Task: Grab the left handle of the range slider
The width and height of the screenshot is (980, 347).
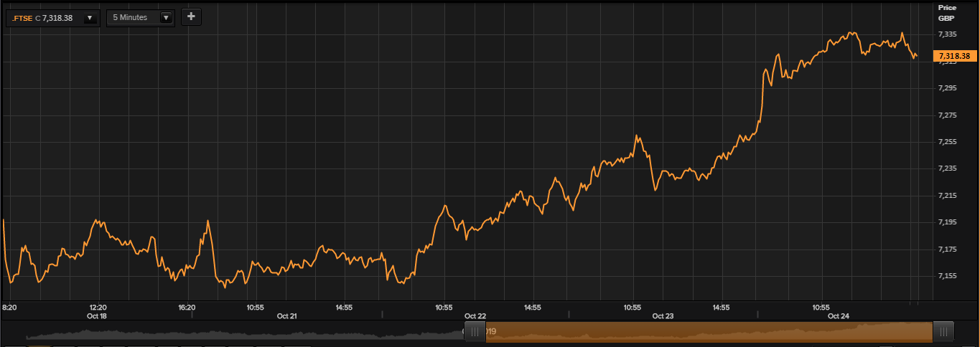Action: click(475, 332)
